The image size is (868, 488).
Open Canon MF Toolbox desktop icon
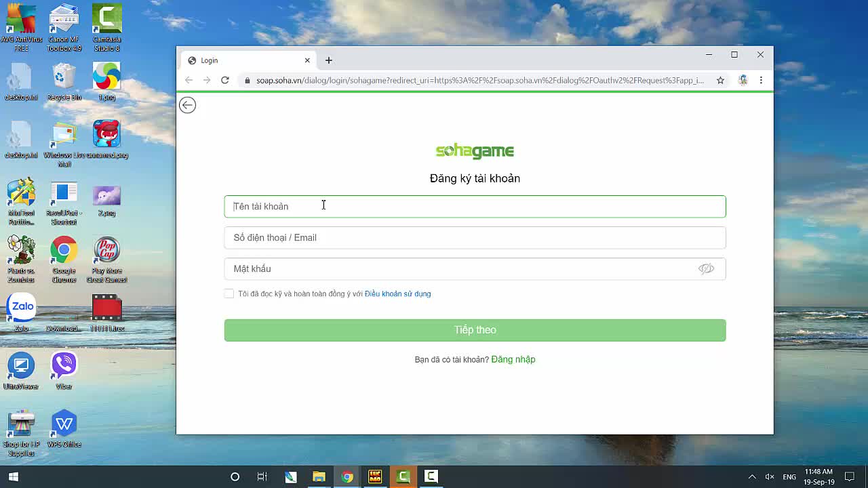[64, 28]
